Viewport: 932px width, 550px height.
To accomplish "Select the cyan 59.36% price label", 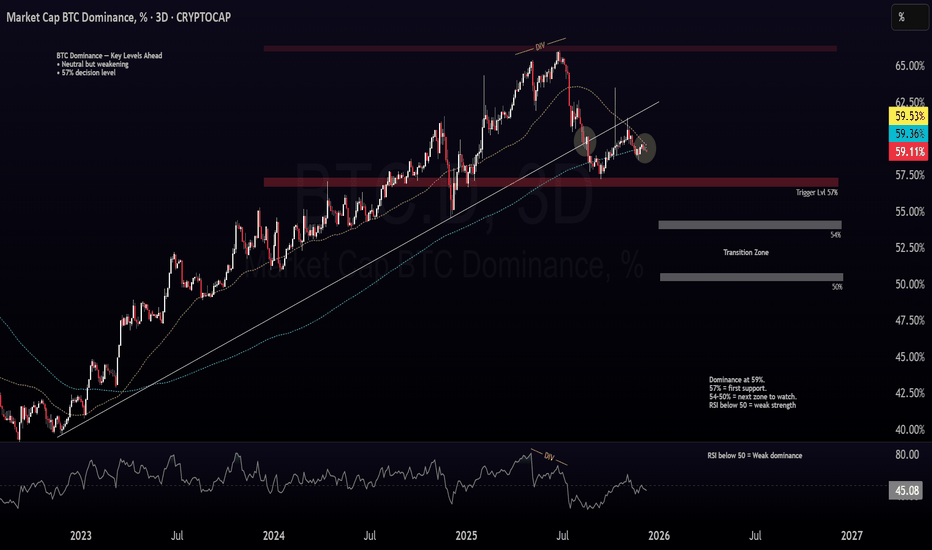I will (909, 134).
